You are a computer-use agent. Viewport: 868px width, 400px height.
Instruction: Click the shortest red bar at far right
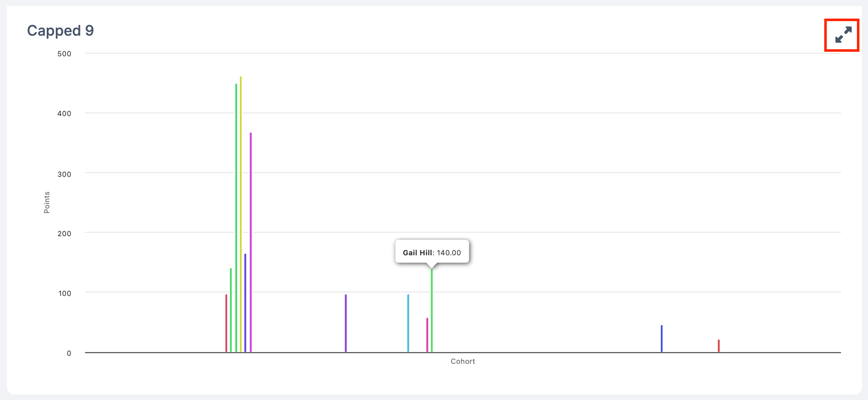[719, 346]
